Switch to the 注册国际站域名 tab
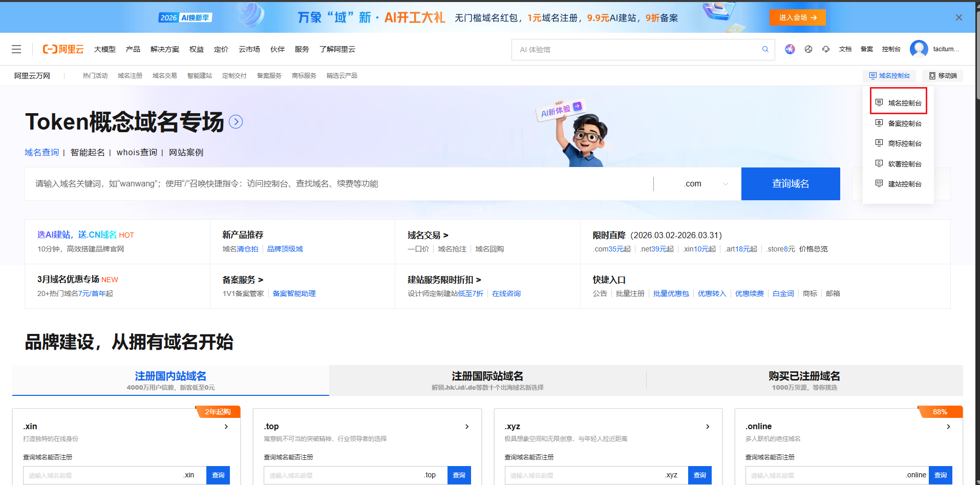The image size is (980, 485). coord(487,380)
